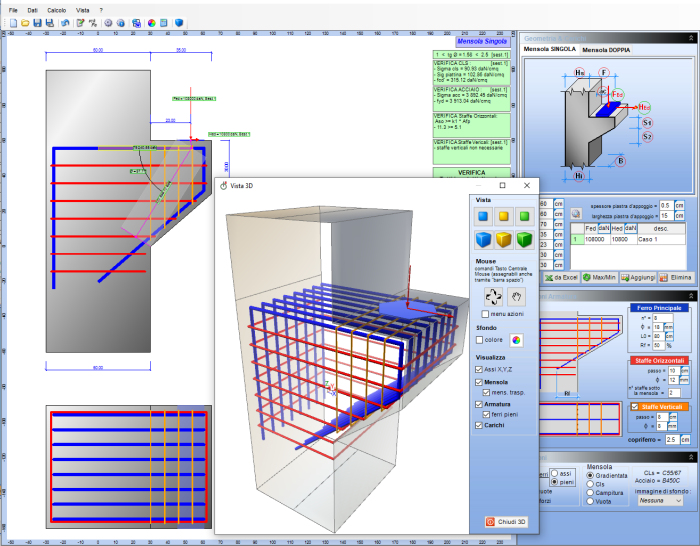This screenshot has width=700, height=546.
Task: Click the New document toolbar icon
Action: 13,23
